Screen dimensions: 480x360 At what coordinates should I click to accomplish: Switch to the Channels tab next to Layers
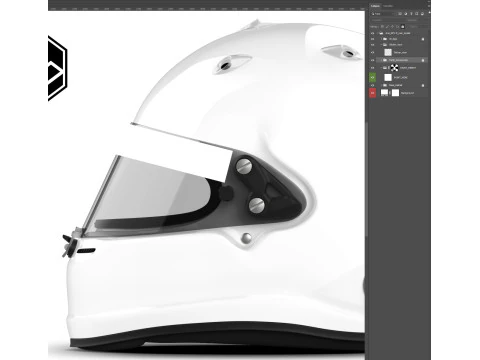click(388, 6)
